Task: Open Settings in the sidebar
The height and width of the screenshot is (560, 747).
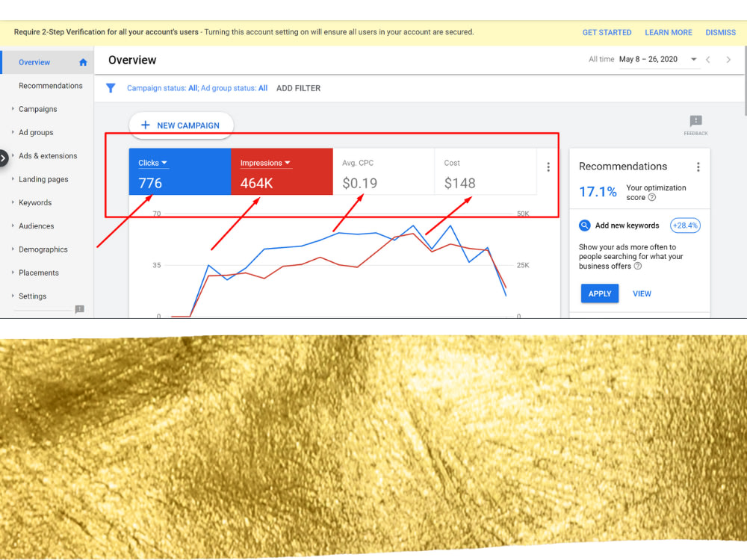Action: click(32, 296)
